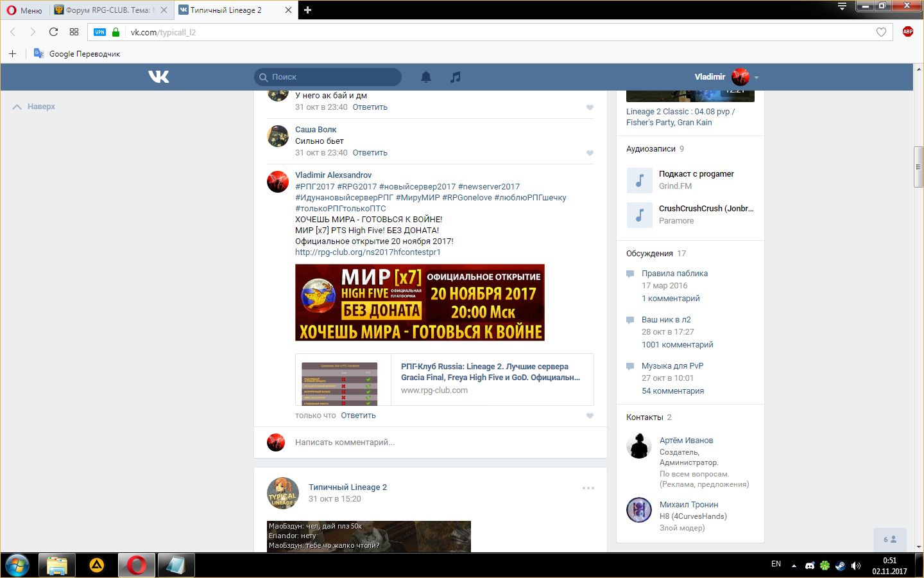Open the notifications bell icon

426,77
